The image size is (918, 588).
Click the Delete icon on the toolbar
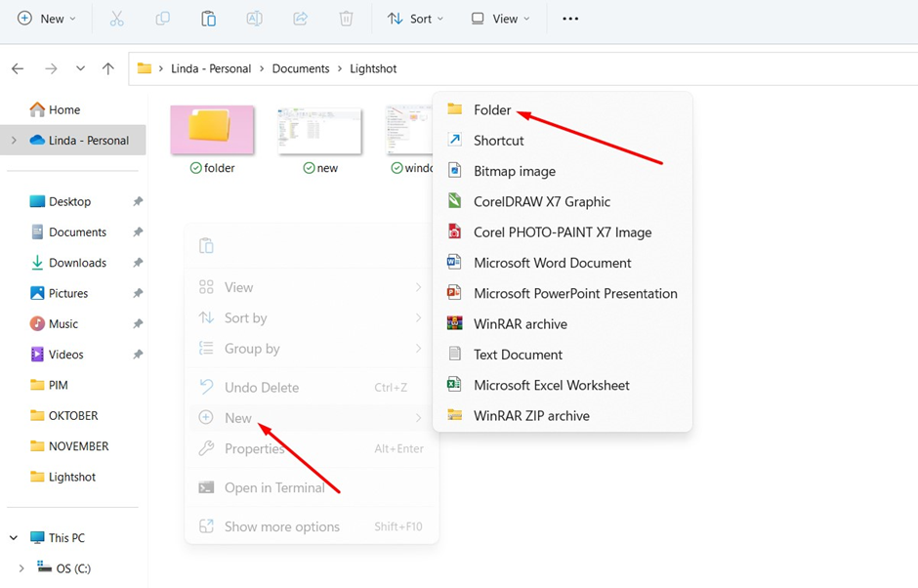pyautogui.click(x=346, y=19)
